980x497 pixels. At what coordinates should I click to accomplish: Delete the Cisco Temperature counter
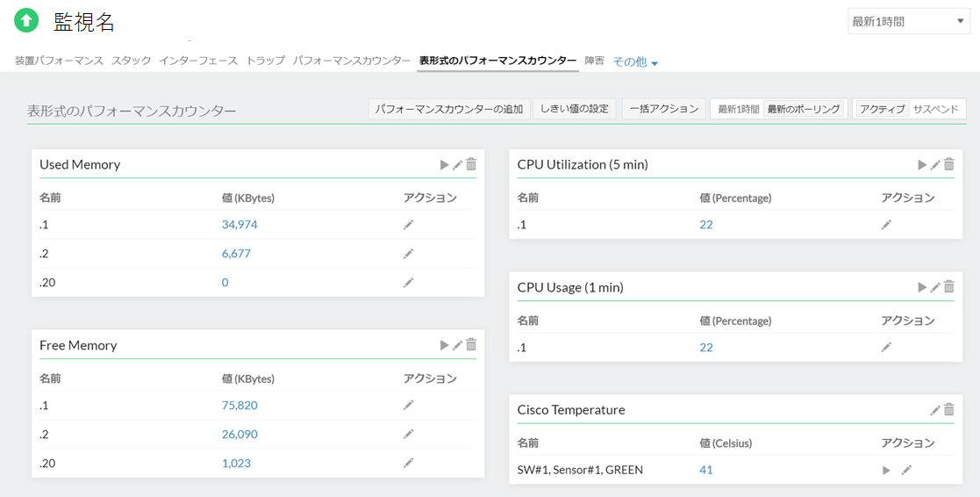pos(948,410)
